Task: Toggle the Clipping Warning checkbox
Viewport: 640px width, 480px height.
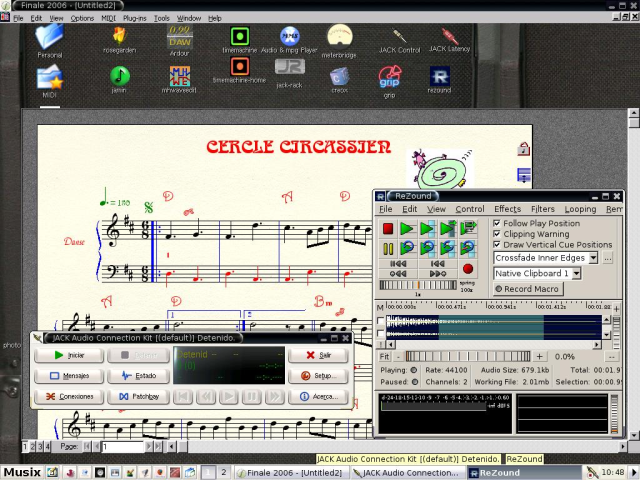Action: [x=498, y=234]
